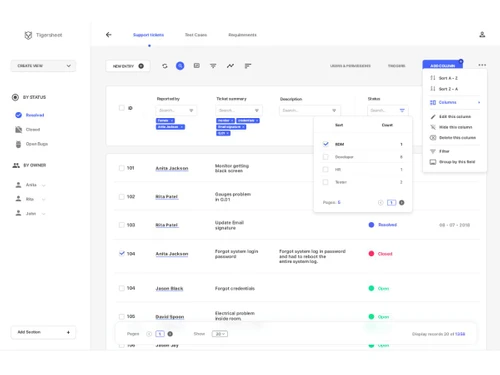The width and height of the screenshot is (500, 375).
Task: Uncheck the first checked option in filter popup
Action: point(326,144)
